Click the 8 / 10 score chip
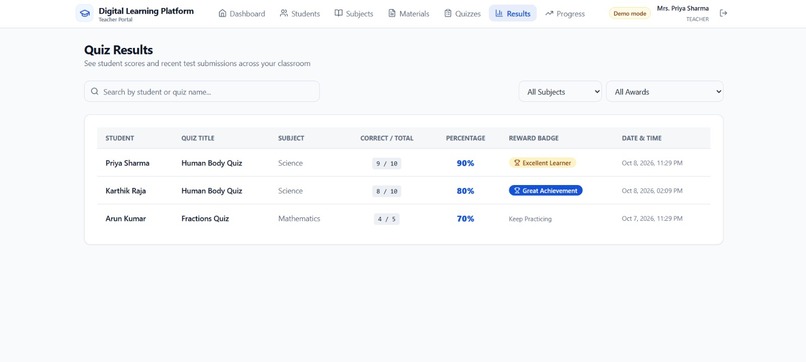806x362 pixels. coord(387,191)
